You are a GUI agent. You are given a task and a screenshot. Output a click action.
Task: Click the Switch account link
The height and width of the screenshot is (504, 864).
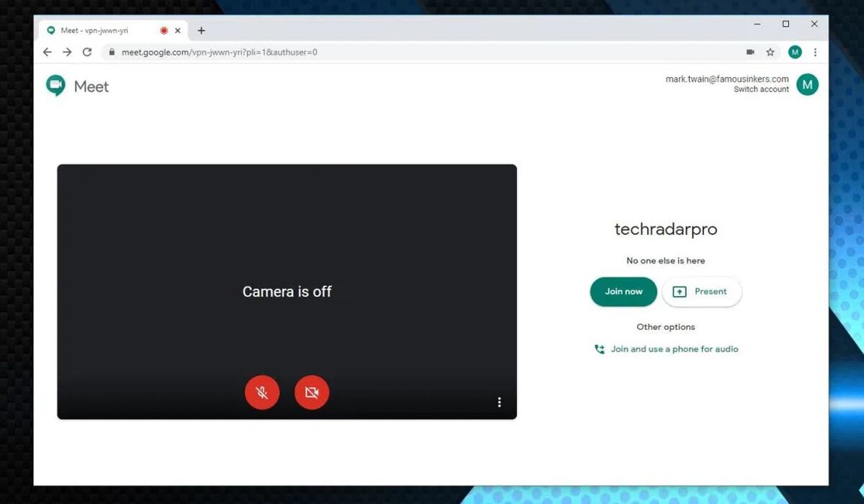coord(761,89)
